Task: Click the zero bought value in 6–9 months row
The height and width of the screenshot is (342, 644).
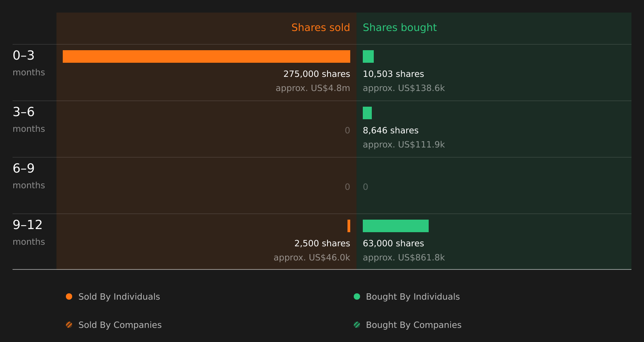Action: click(366, 187)
